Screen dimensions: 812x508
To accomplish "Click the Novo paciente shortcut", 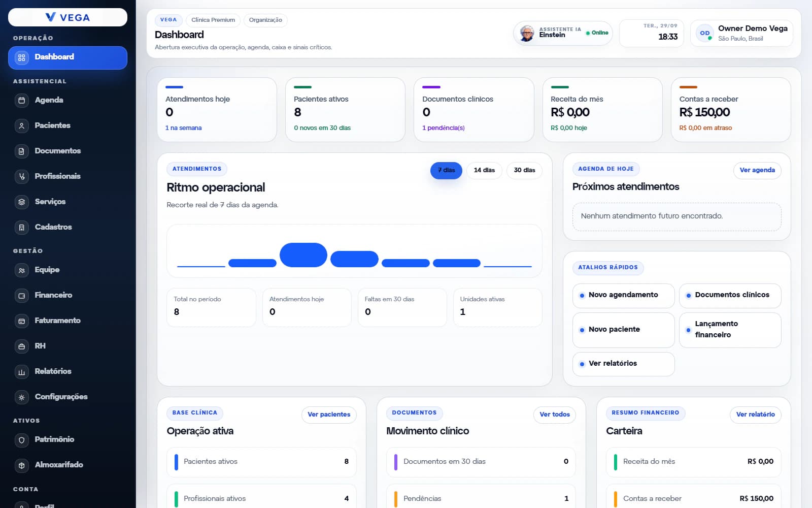I will click(624, 330).
